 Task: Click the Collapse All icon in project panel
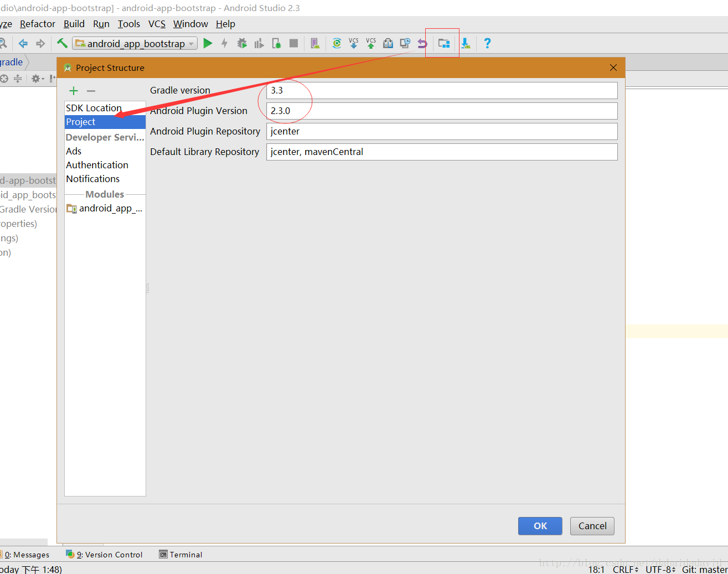18,79
